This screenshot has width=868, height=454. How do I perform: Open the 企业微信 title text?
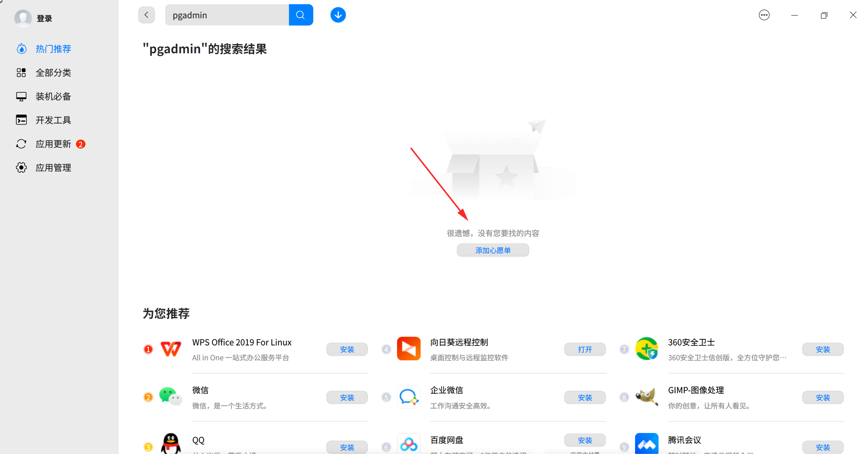447,390
